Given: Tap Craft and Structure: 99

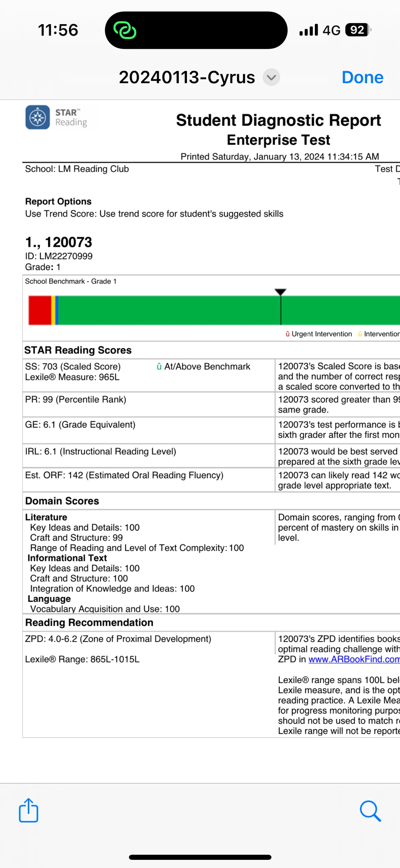Looking at the screenshot, I should (x=76, y=538).
